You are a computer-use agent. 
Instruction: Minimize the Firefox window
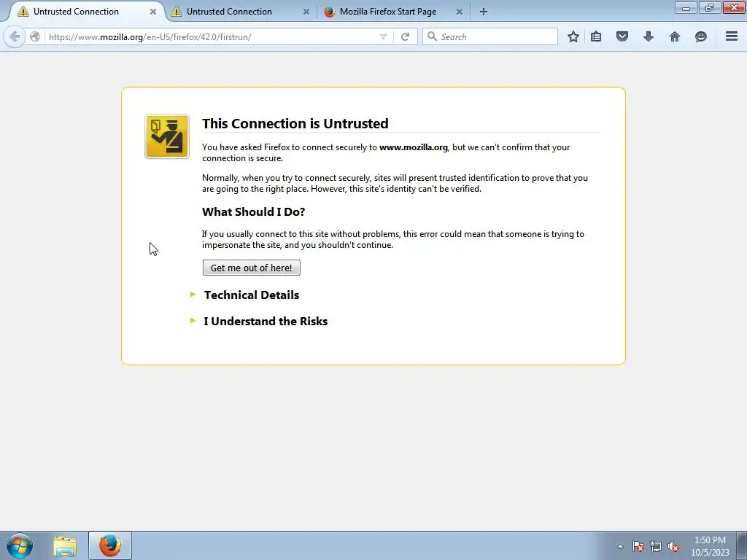(x=686, y=7)
